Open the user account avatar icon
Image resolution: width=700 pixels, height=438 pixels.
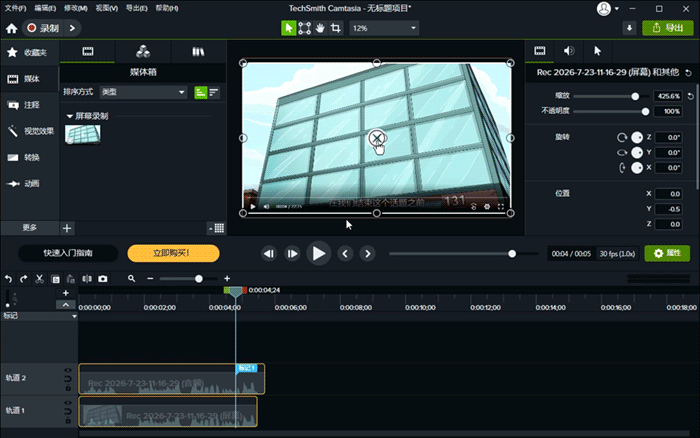point(604,8)
